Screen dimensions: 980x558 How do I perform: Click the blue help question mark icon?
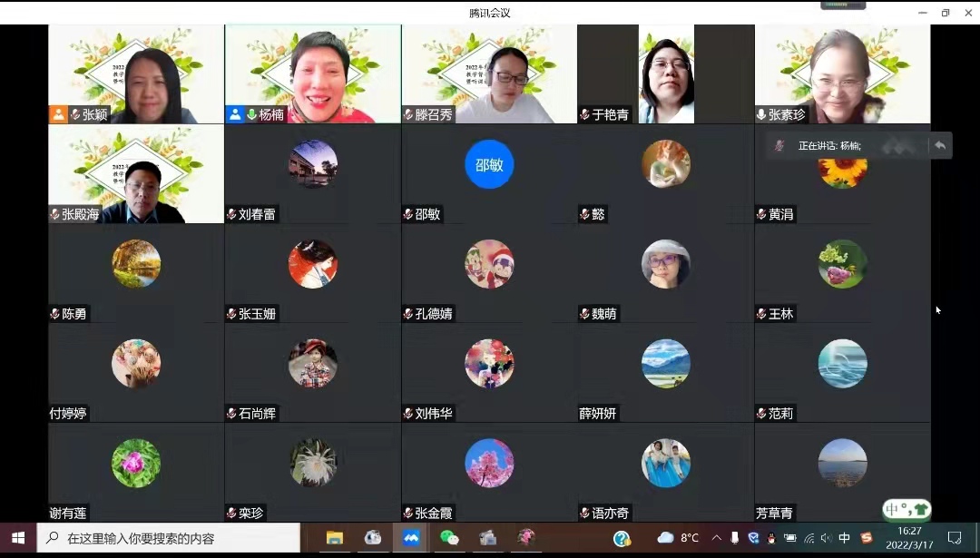[622, 538]
